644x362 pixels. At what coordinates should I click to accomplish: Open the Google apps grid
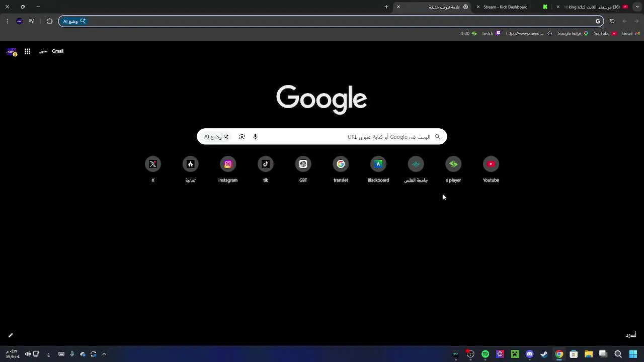pyautogui.click(x=28, y=51)
